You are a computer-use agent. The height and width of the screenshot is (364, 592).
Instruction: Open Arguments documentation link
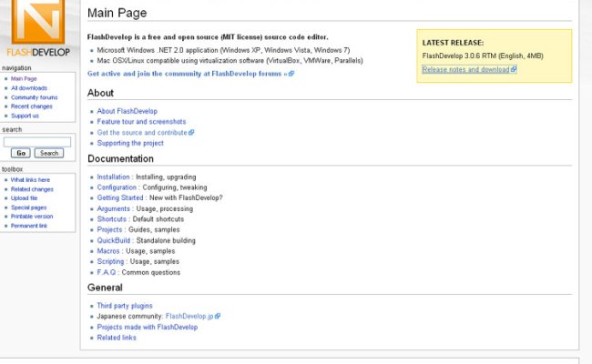113,209
